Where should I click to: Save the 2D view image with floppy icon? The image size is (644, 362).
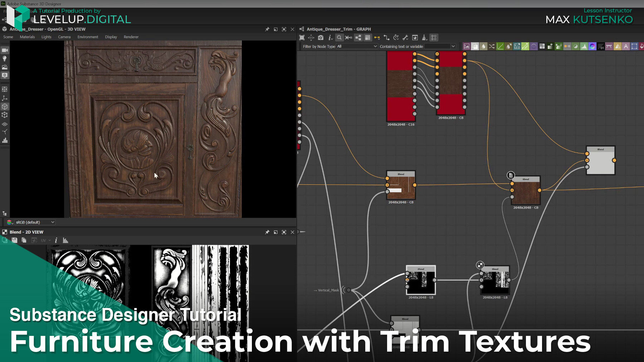click(14, 240)
